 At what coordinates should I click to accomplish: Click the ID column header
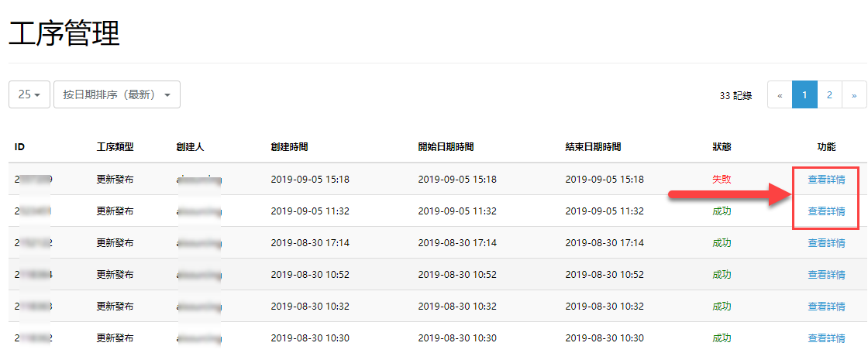click(19, 147)
